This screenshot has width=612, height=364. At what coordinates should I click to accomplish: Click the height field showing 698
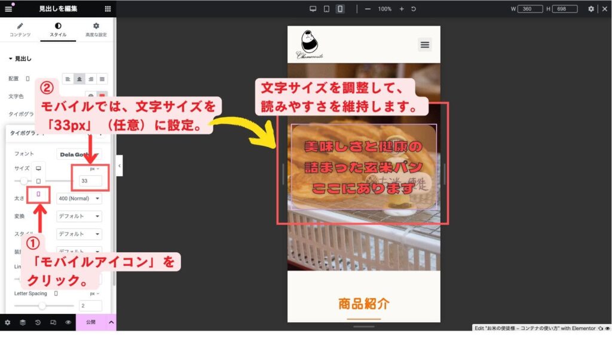[x=564, y=9]
